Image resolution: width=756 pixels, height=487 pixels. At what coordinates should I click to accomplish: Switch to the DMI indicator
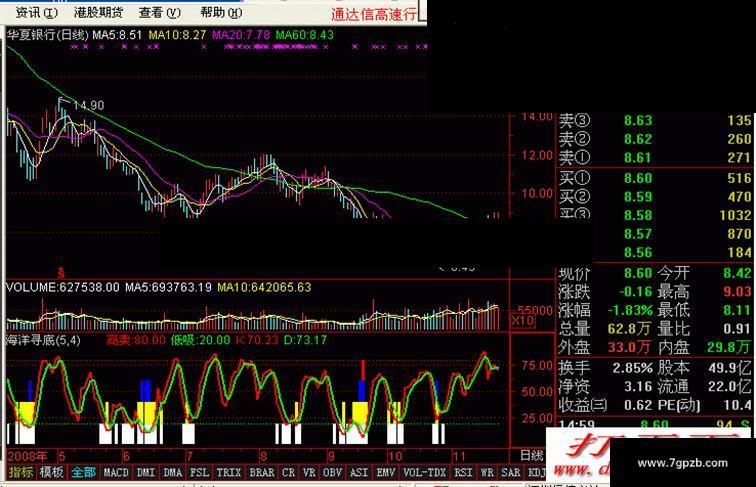pos(146,473)
